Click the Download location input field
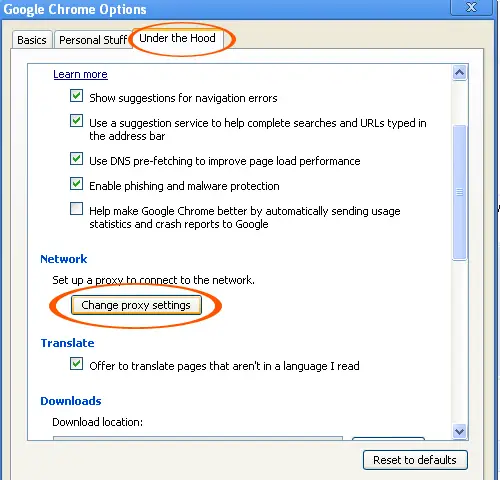 tap(198, 438)
